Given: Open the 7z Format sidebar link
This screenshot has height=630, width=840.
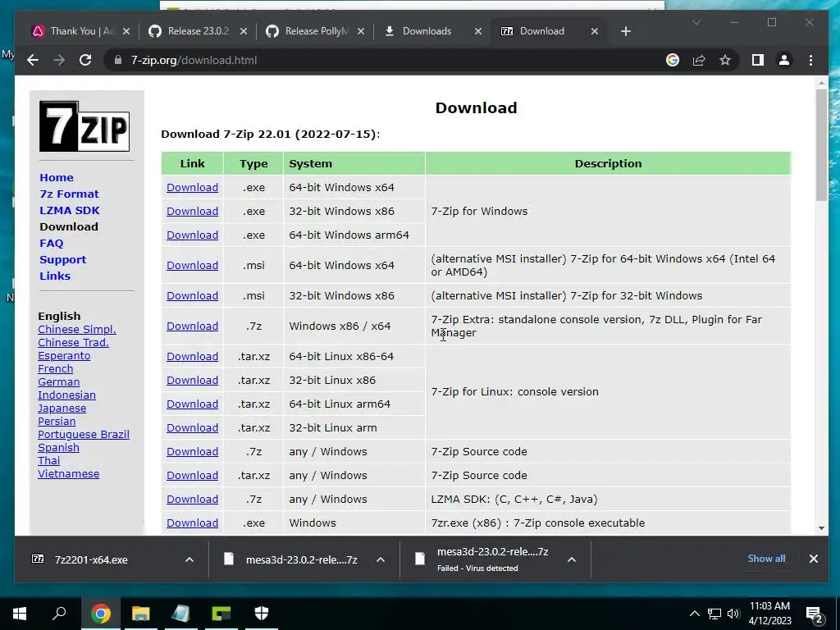Looking at the screenshot, I should click(x=69, y=194).
